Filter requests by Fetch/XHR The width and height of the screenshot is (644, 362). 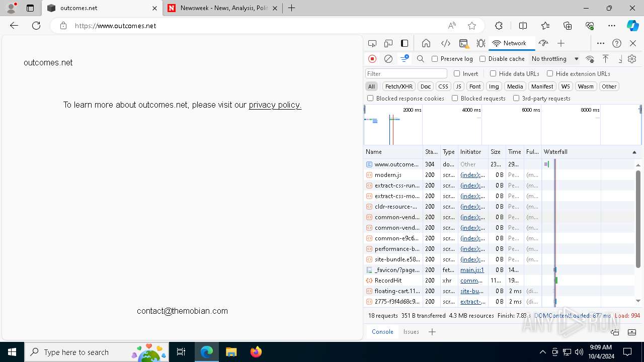click(399, 86)
